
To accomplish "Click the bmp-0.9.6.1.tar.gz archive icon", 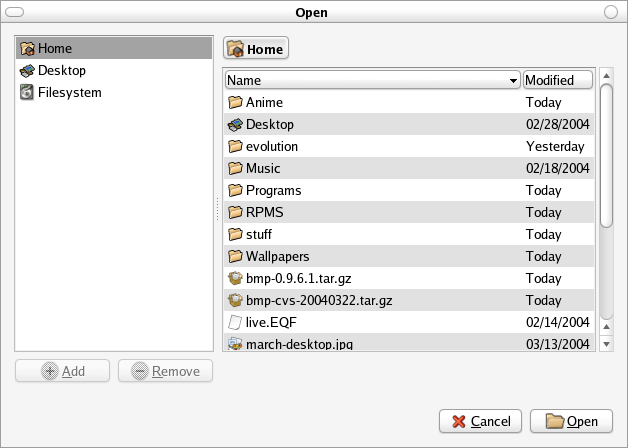I will pyautogui.click(x=235, y=278).
